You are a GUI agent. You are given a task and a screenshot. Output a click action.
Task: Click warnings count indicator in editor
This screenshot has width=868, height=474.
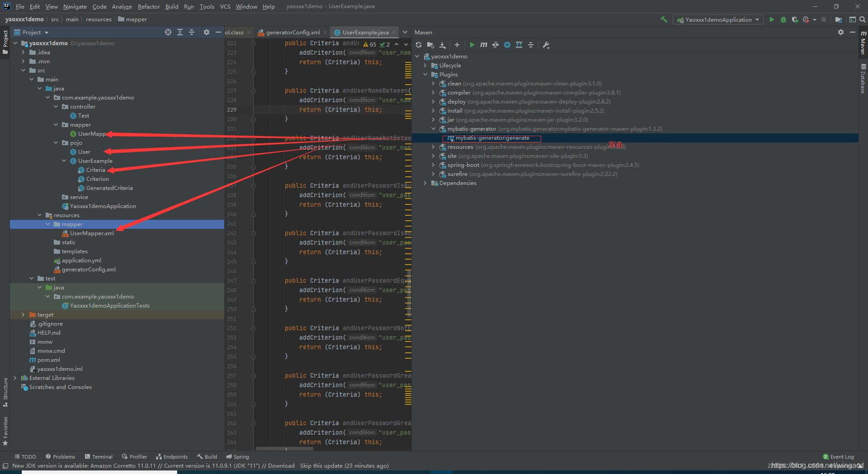370,44
